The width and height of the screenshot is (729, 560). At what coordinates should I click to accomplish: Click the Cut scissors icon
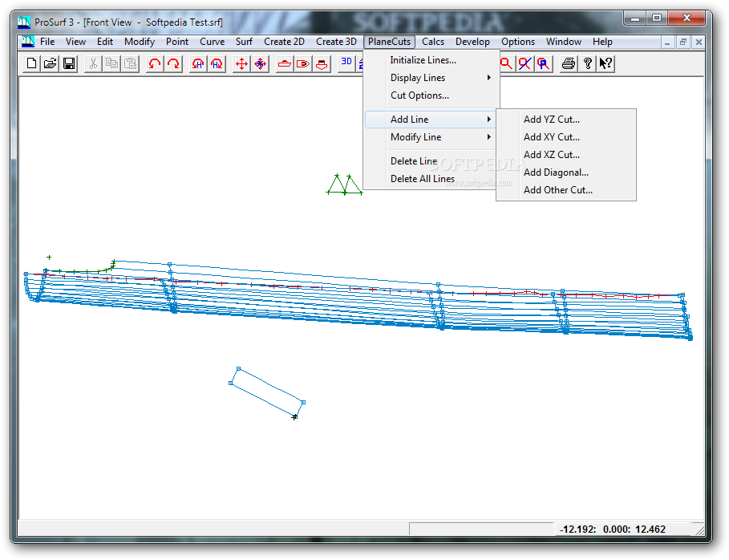click(x=93, y=63)
